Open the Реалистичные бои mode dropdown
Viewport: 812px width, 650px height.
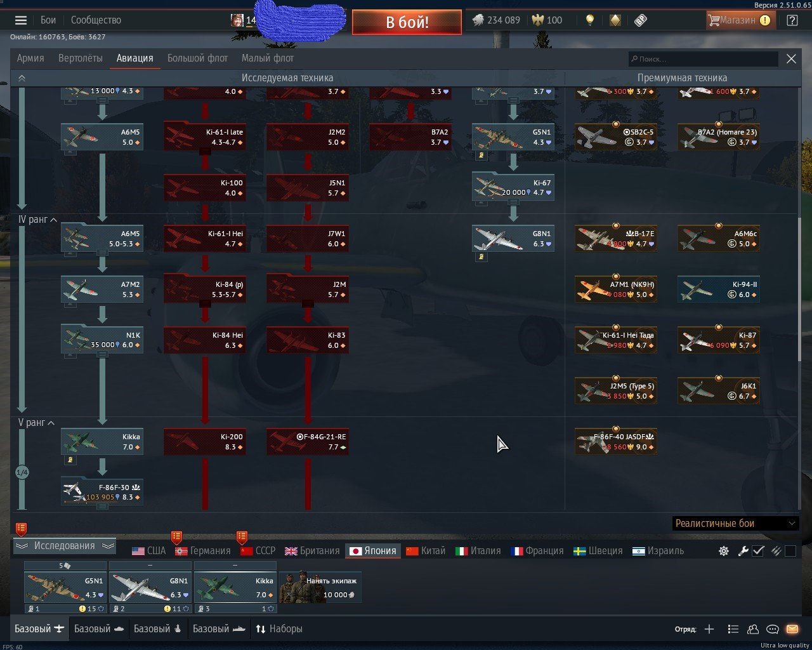pyautogui.click(x=735, y=524)
